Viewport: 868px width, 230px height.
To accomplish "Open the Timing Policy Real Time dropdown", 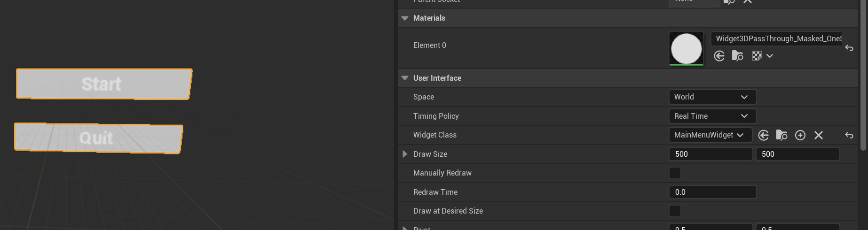I will coord(712,116).
